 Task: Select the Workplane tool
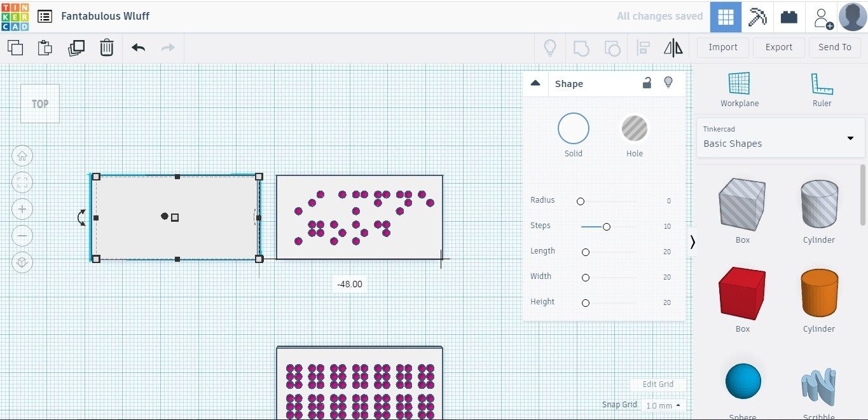(740, 85)
